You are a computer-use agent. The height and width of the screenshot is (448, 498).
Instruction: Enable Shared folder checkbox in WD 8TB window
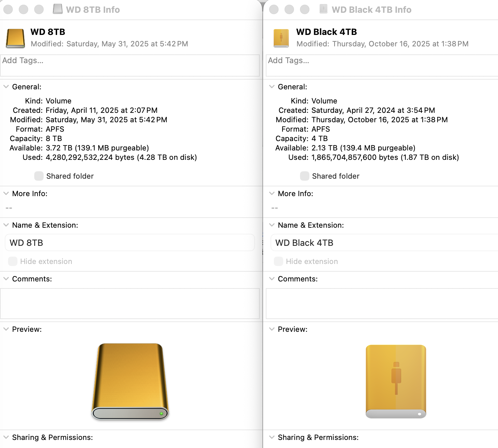[39, 176]
